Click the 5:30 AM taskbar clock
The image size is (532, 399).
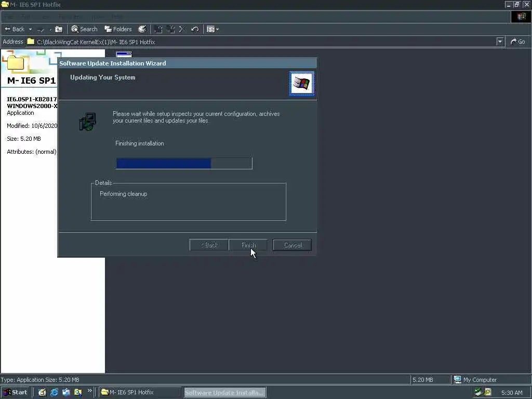click(x=512, y=393)
